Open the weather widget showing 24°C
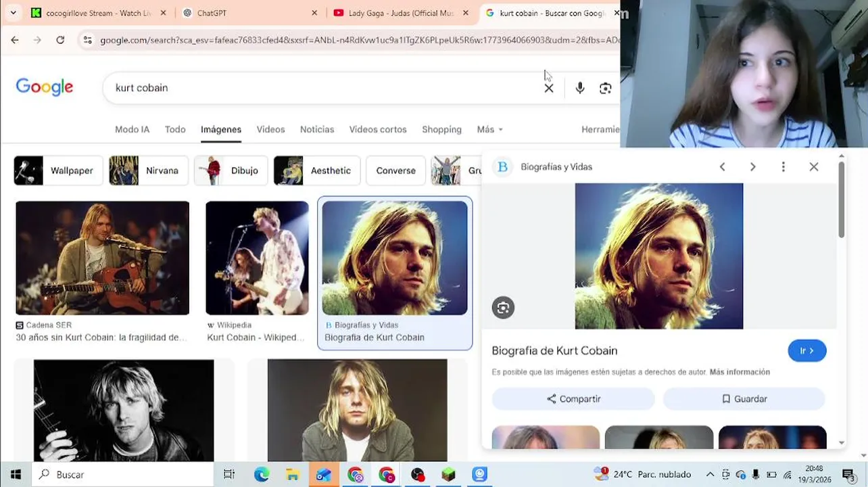The image size is (868, 487). click(x=642, y=474)
